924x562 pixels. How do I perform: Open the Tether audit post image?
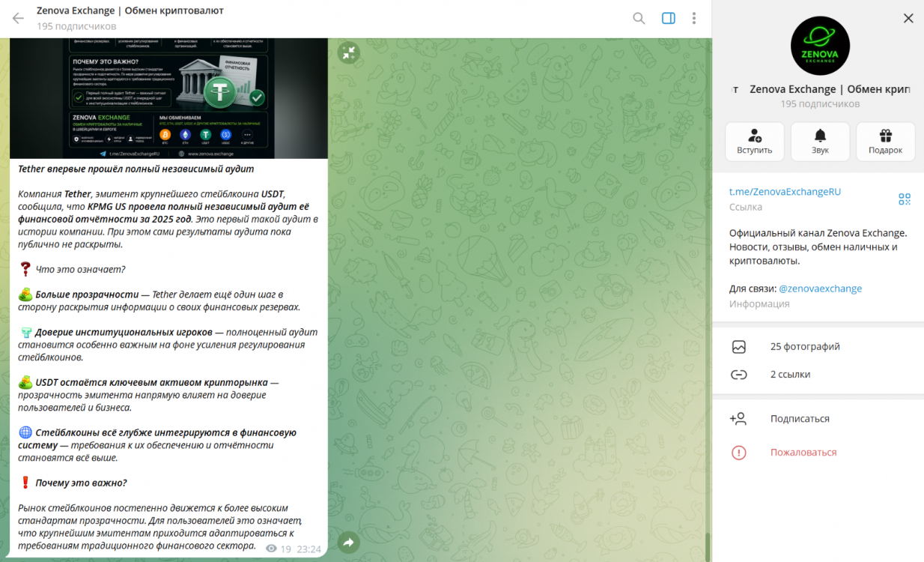(x=168, y=98)
